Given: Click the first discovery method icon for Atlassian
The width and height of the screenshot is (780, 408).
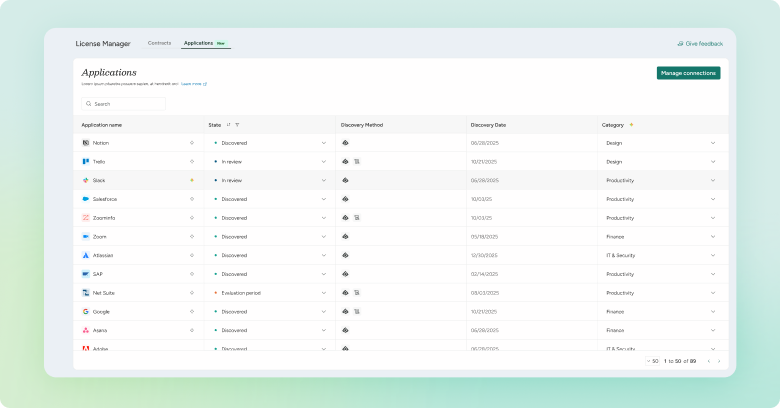Looking at the screenshot, I should coord(345,255).
